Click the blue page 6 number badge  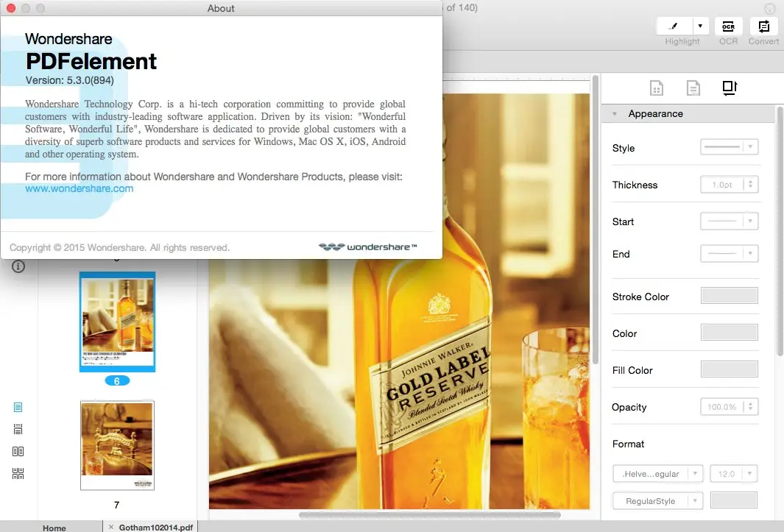pyautogui.click(x=118, y=381)
